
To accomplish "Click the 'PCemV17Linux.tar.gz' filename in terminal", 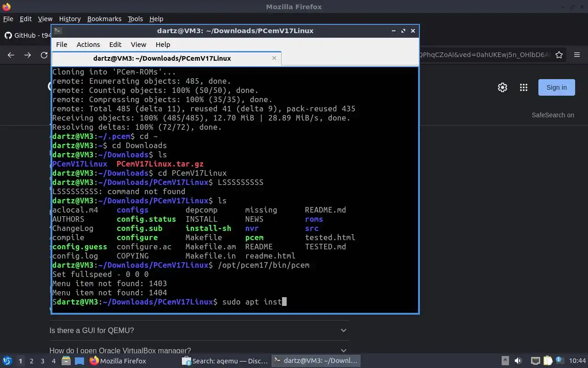I will 160,164.
